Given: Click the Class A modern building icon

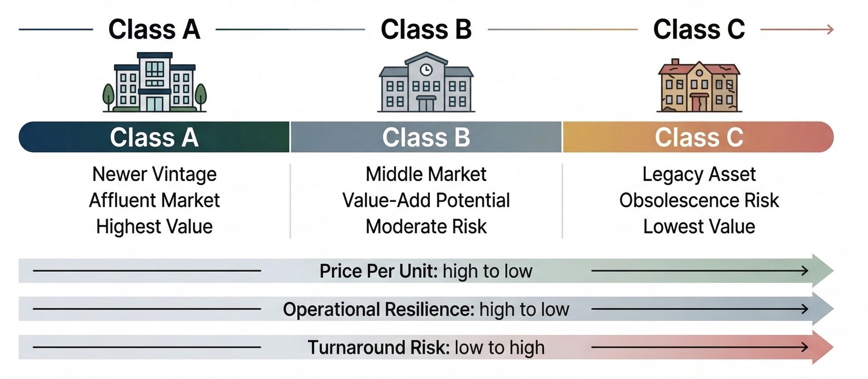Looking at the screenshot, I should tap(154, 82).
